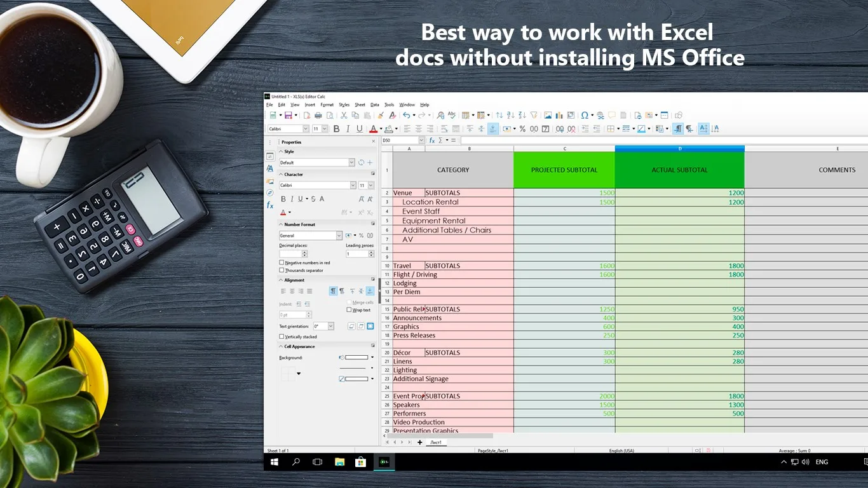Enable Negative numbers in red checkbox
The height and width of the screenshot is (488, 868).
click(281, 262)
